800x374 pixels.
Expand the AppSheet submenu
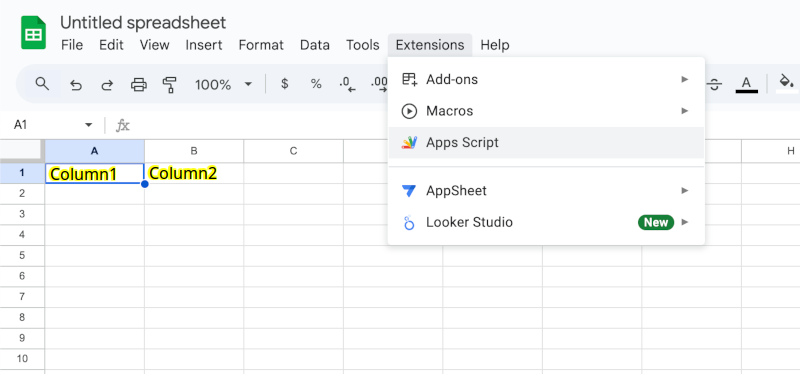546,191
